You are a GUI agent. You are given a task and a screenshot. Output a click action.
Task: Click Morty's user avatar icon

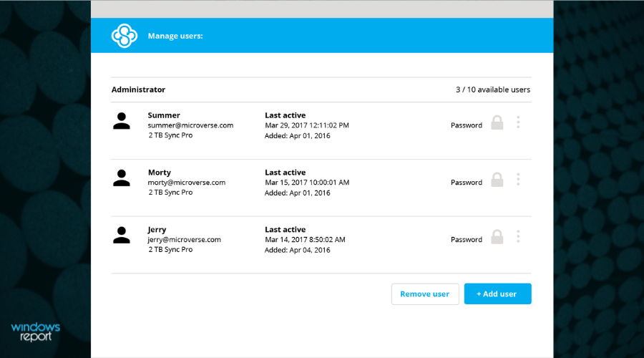tap(122, 178)
